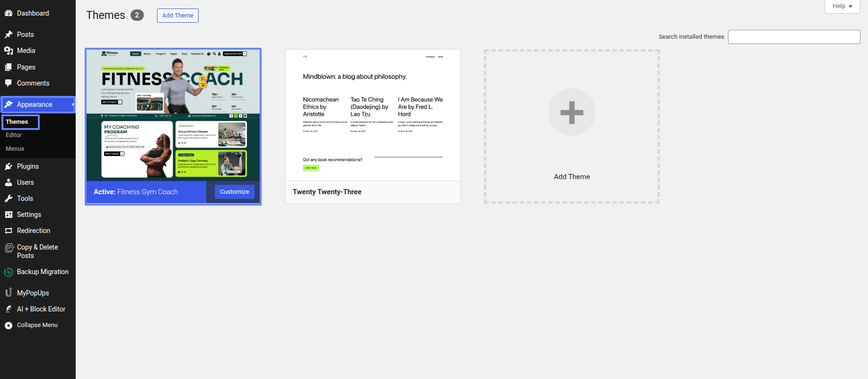Open Menus under Appearance
This screenshot has height=379, width=868.
coord(15,149)
